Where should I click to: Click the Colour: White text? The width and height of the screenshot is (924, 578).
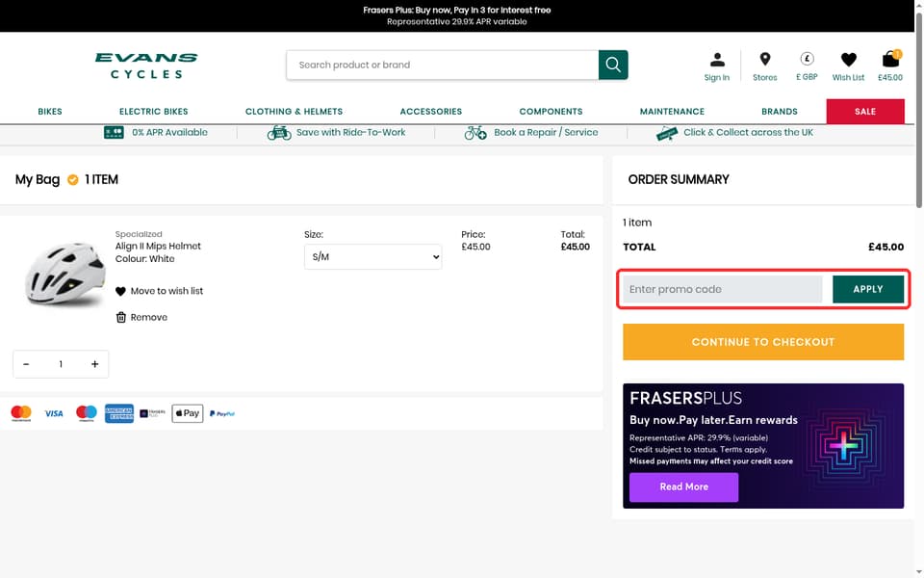coord(145,259)
